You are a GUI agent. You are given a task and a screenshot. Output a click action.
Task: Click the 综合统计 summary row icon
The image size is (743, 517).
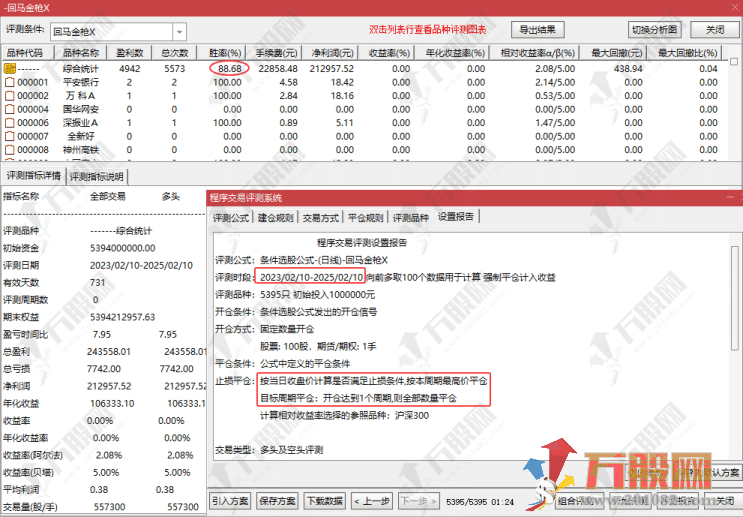point(9,69)
